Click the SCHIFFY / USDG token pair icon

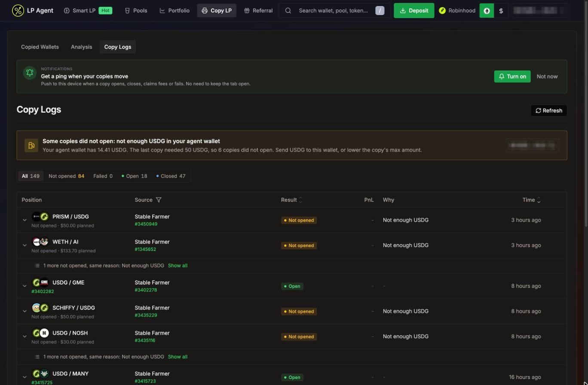pyautogui.click(x=40, y=308)
